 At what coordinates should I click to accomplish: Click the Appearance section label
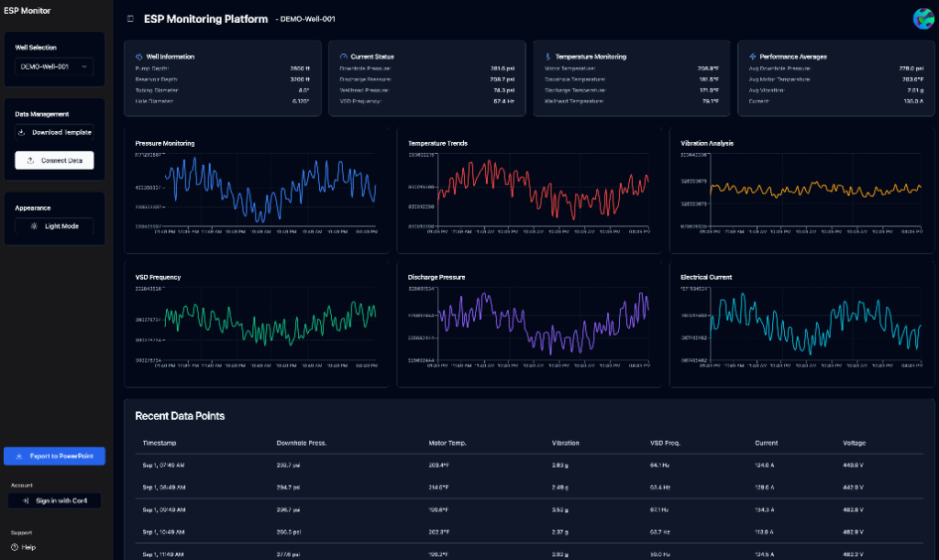[33, 208]
